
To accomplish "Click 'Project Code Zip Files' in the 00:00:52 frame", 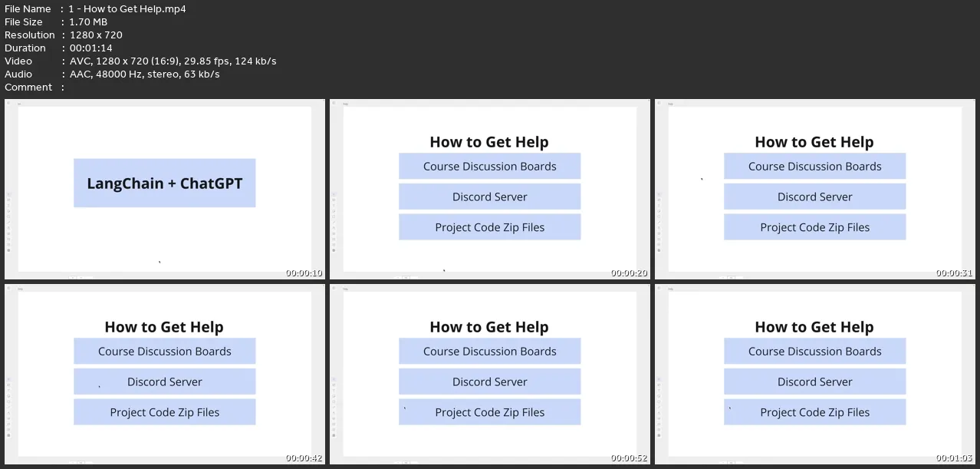I will [x=489, y=412].
